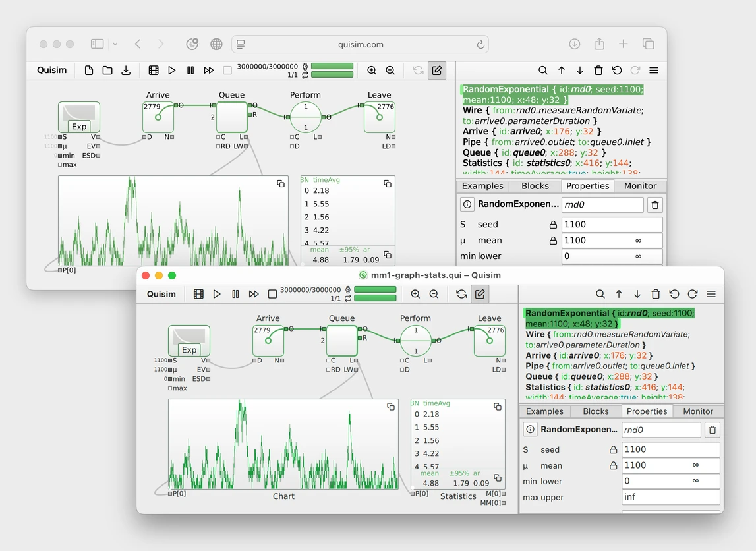
Task: Open hamburger menu in Safari window
Action: (654, 71)
